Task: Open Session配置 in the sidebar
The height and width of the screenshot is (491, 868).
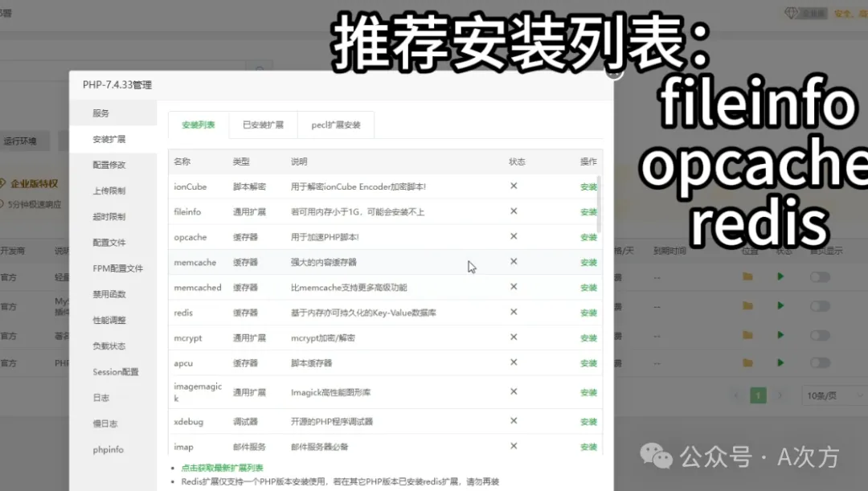Action: (x=116, y=372)
